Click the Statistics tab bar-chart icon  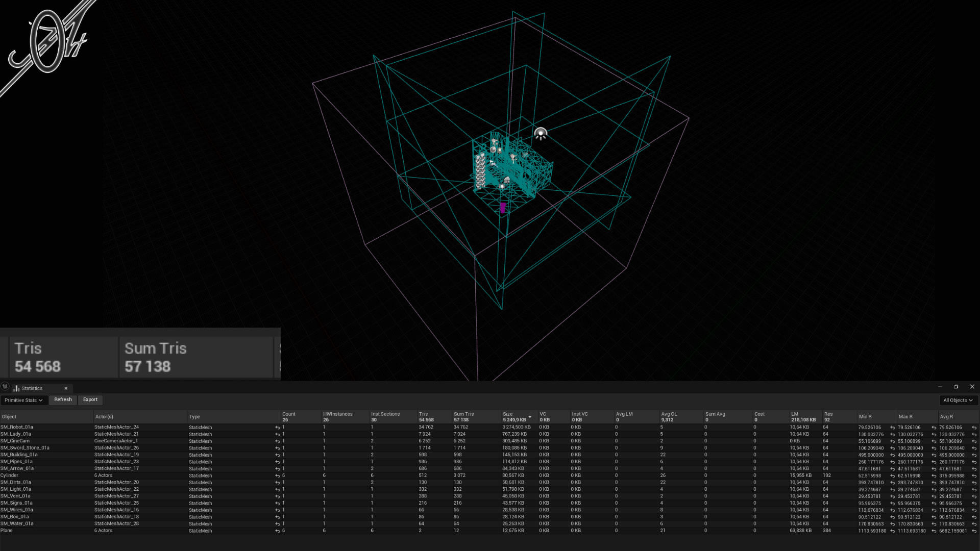[x=16, y=388]
